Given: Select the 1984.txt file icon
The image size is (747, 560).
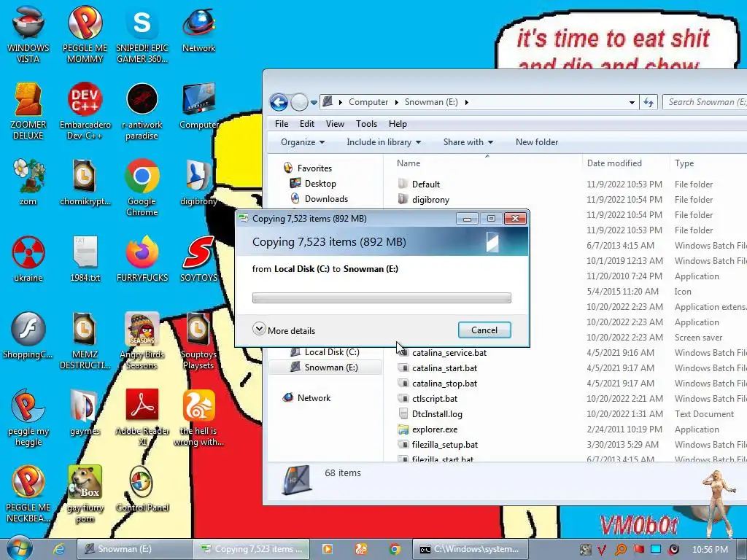Looking at the screenshot, I should (x=85, y=258).
